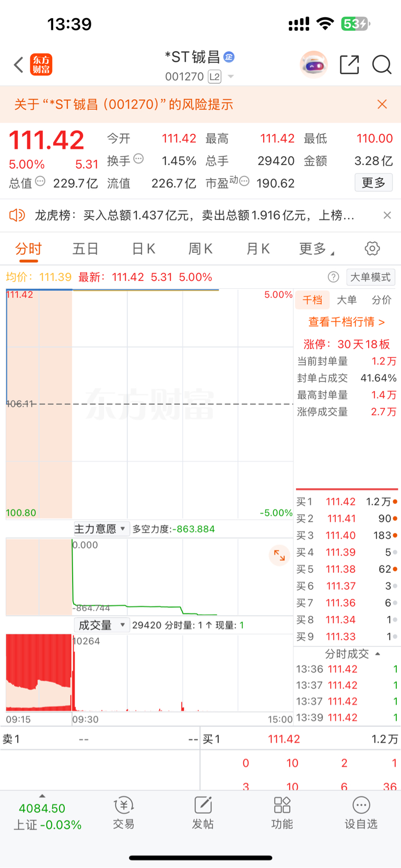Tap the 多空力度 -863.884 value
This screenshot has height=868, width=401.
[x=173, y=529]
